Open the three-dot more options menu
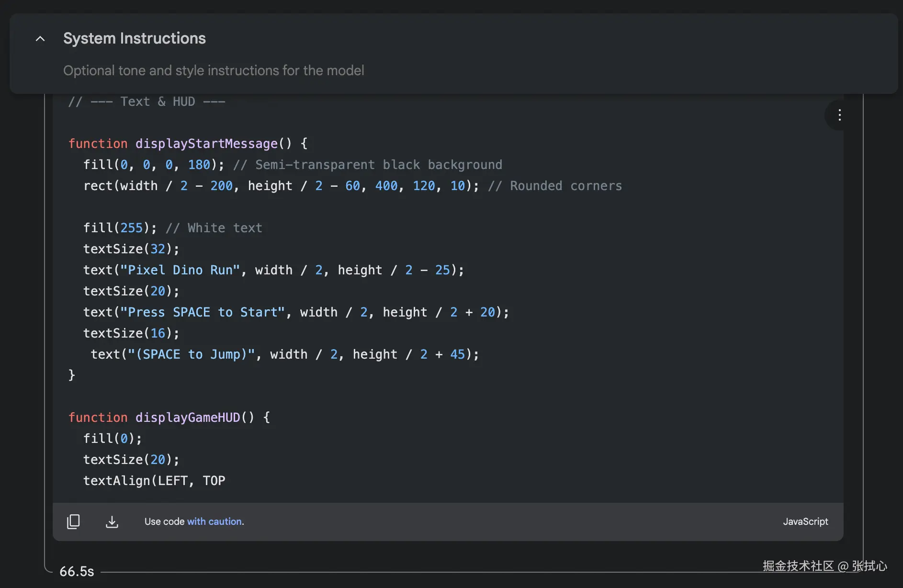 pyautogui.click(x=839, y=115)
